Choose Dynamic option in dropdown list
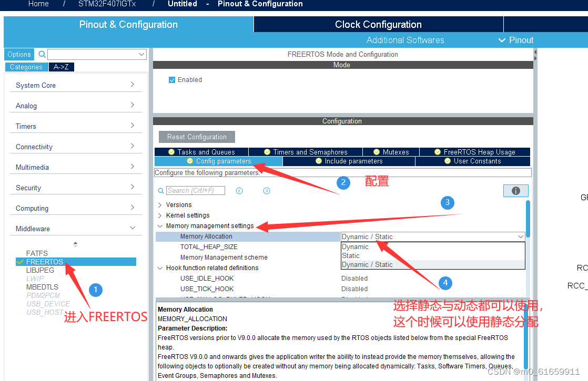Screen dimensions: 588x381 pos(433,247)
